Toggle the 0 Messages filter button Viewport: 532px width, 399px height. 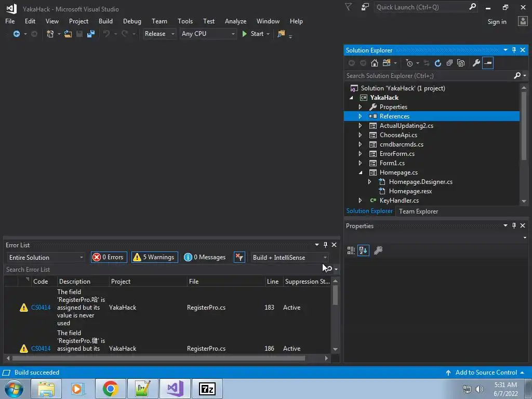(x=205, y=257)
